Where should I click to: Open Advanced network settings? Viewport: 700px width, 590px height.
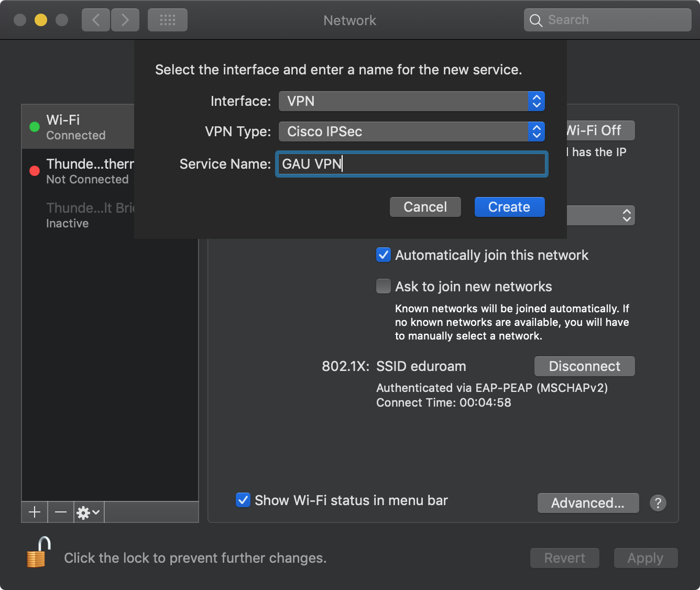pos(588,503)
